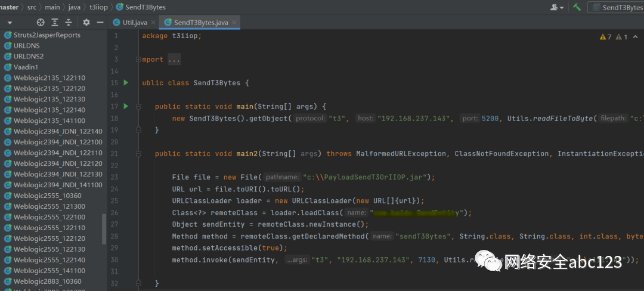Click fold end marker on line 19
This screenshot has width=644, height=291.
(x=138, y=130)
